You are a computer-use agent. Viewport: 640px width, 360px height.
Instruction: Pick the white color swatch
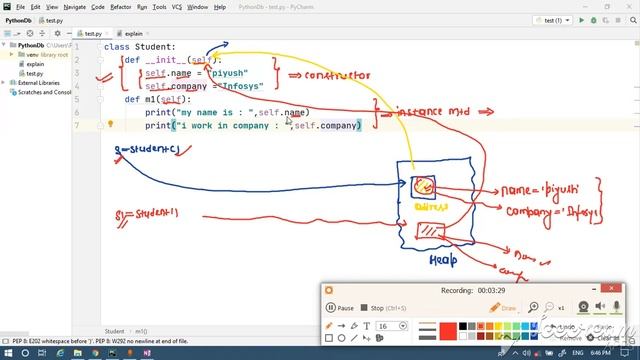coord(463,336)
